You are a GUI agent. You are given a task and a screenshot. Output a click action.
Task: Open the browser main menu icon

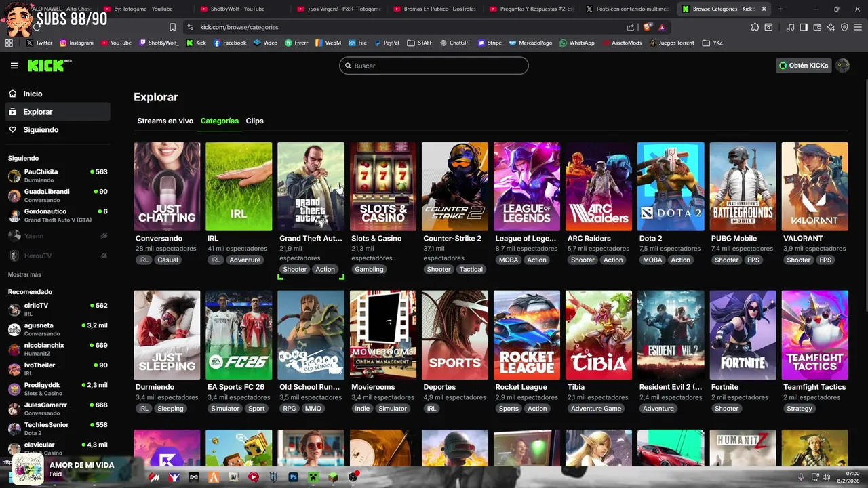[858, 27]
